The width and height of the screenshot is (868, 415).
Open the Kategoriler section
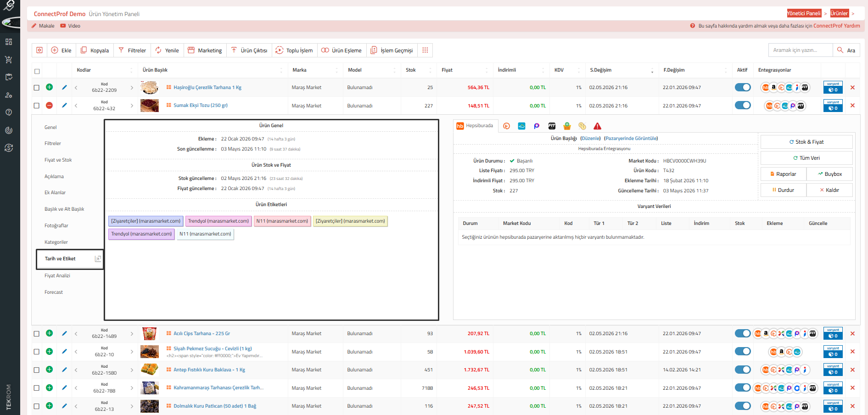click(56, 242)
